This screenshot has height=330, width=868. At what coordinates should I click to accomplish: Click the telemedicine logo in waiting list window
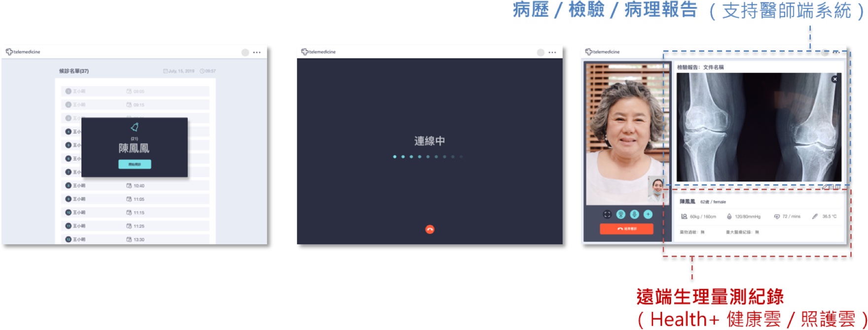click(x=23, y=52)
